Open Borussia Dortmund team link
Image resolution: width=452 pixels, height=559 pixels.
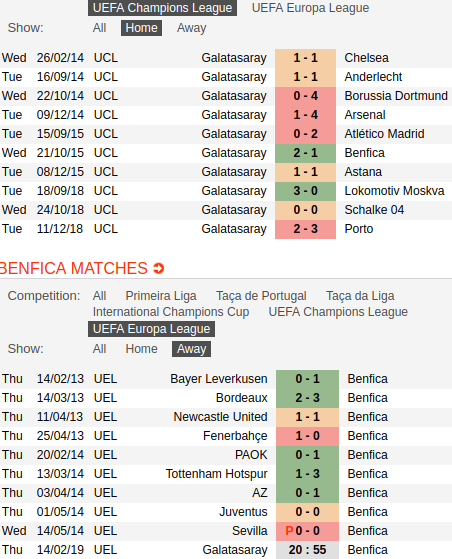click(x=396, y=96)
